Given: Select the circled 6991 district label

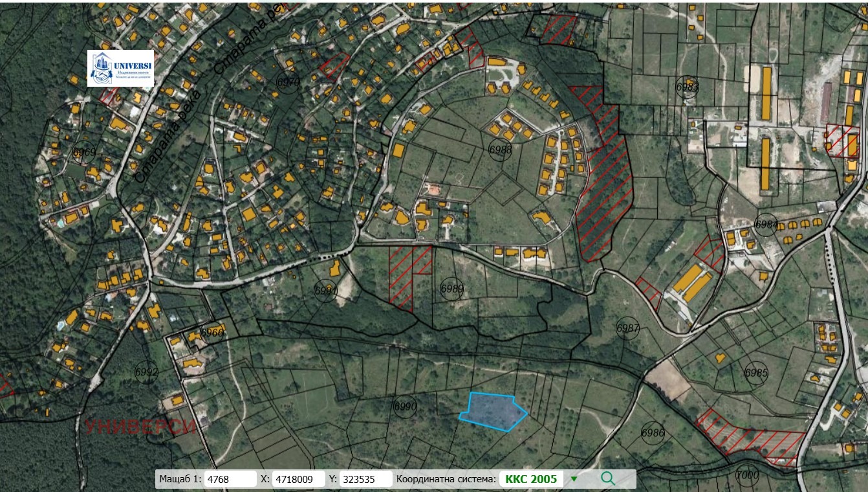Looking at the screenshot, I should tap(325, 291).
